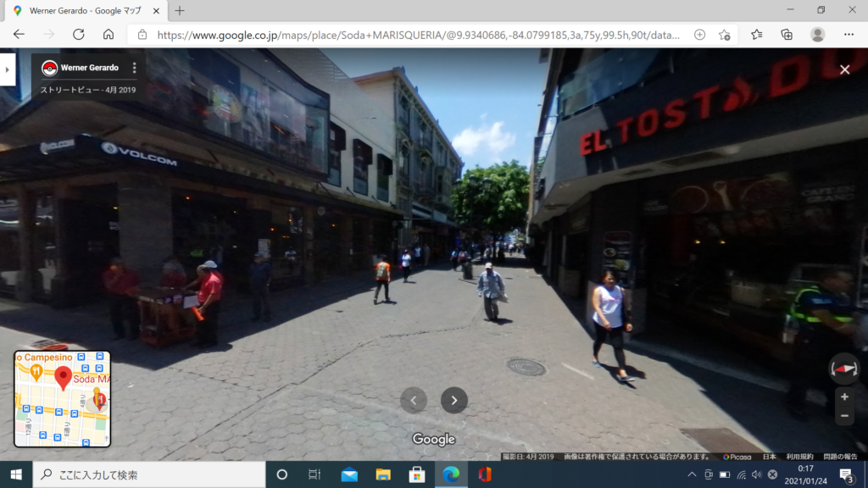
Task: Click the 日本 region link
Action: click(x=769, y=457)
